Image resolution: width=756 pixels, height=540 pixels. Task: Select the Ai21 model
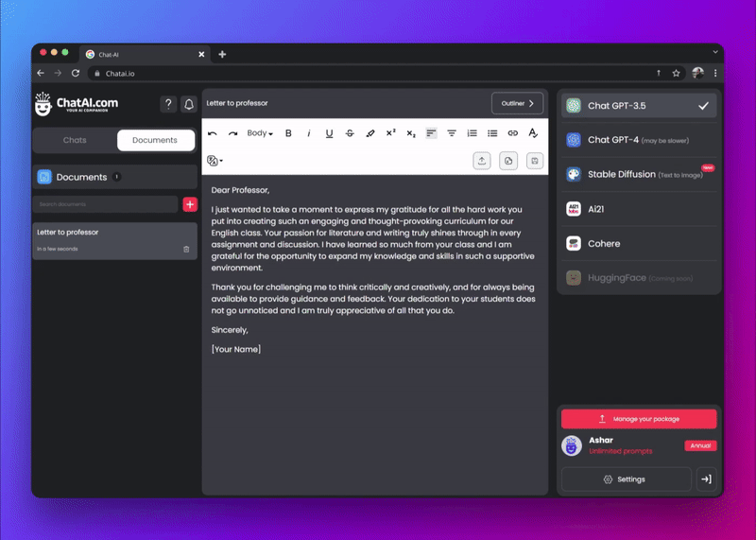pos(639,209)
